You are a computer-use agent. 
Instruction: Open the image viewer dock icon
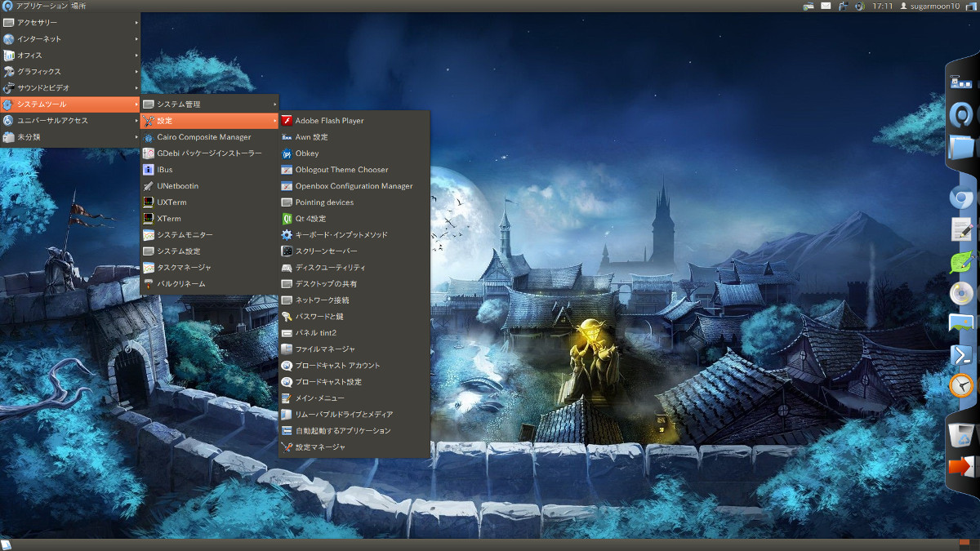pyautogui.click(x=962, y=323)
